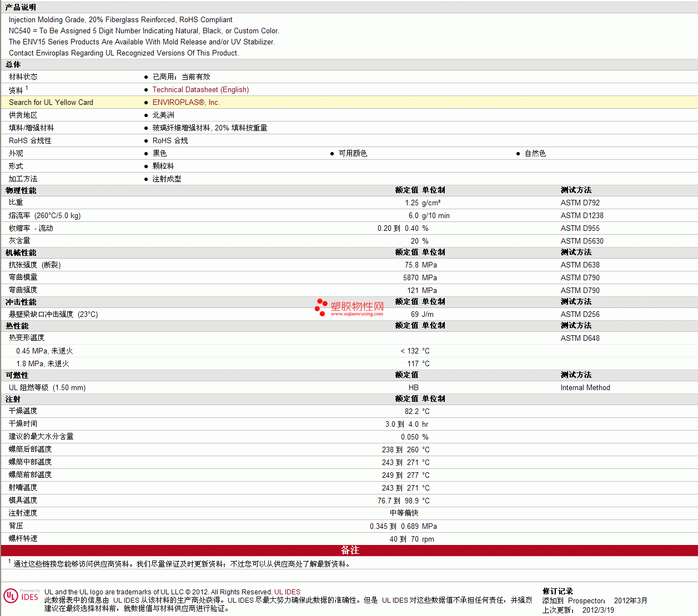
Task: Click the UL IDES logo in the footer
Action: tap(21, 595)
